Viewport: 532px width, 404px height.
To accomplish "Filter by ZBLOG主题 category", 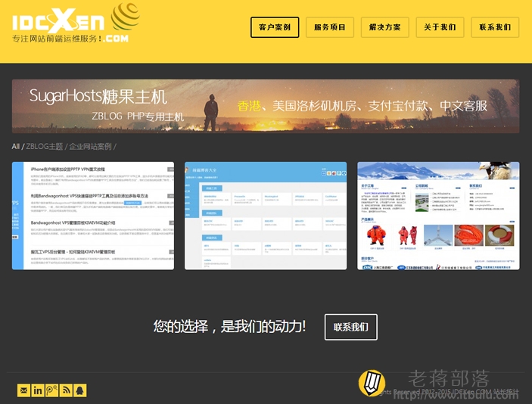I will [x=45, y=147].
